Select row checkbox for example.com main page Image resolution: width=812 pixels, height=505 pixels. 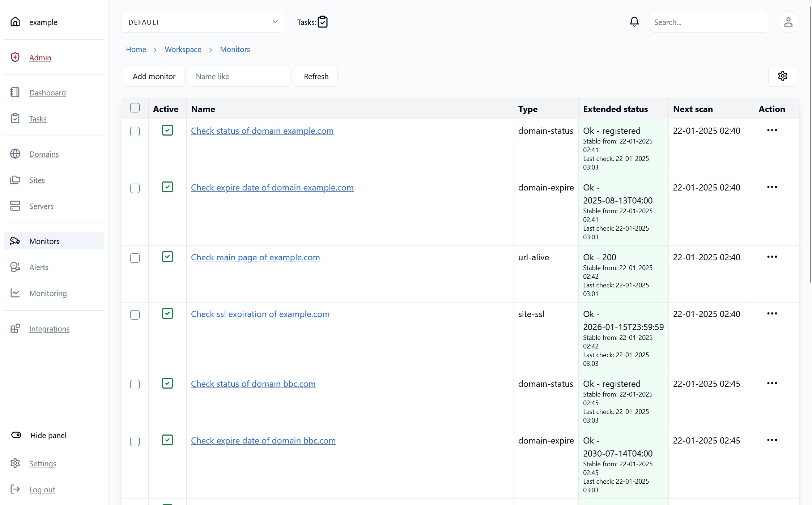pyautogui.click(x=135, y=258)
